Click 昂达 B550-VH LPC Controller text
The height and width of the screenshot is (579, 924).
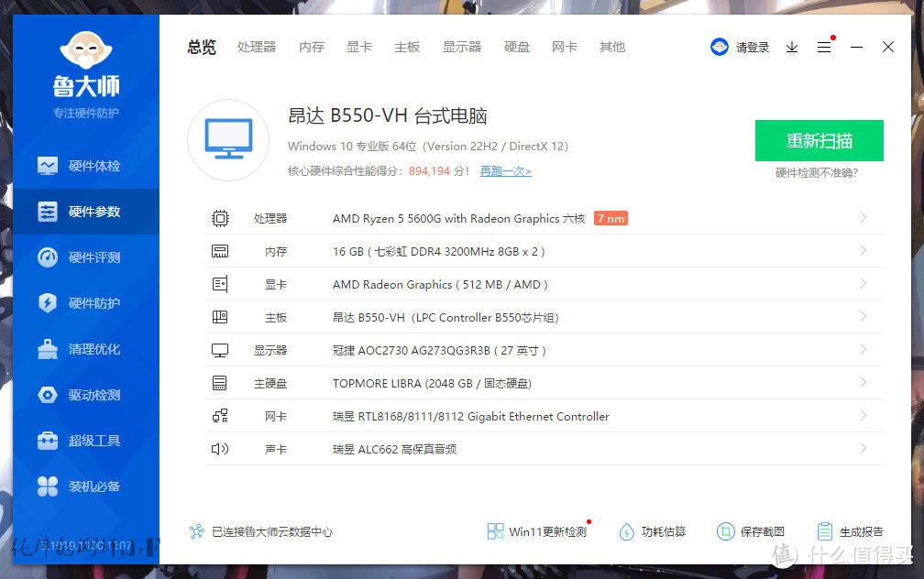(x=445, y=318)
